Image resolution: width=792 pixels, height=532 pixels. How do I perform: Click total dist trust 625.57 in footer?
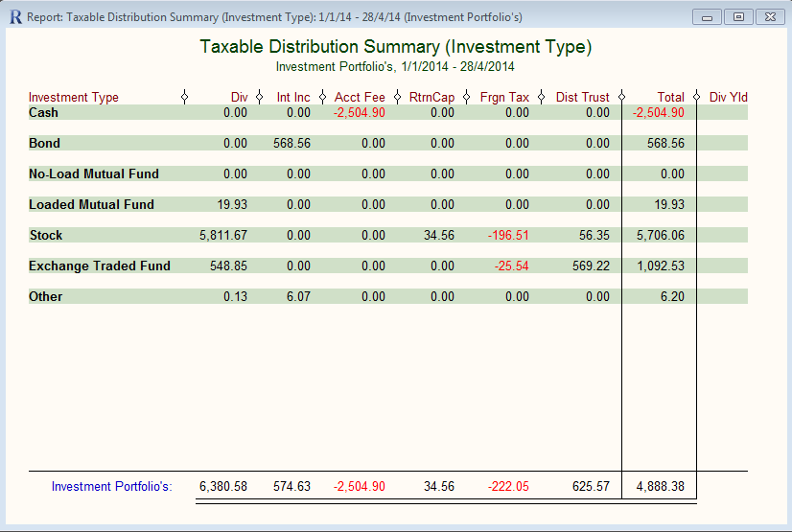point(591,487)
